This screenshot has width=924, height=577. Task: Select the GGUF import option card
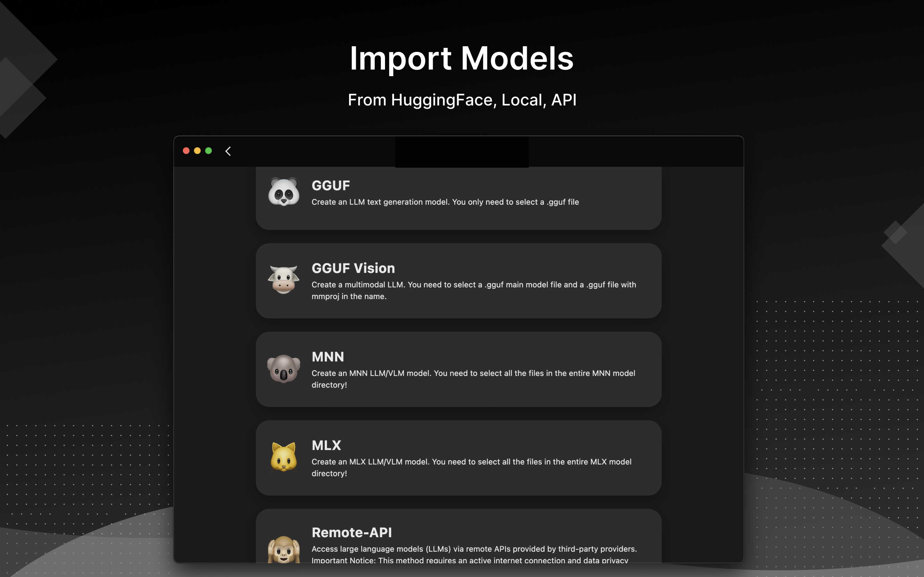click(458, 197)
